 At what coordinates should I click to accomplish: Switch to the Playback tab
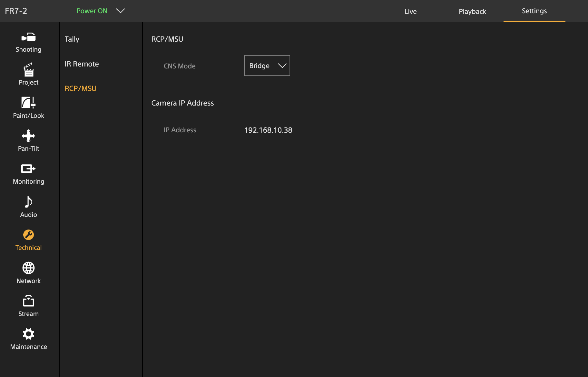473,11
